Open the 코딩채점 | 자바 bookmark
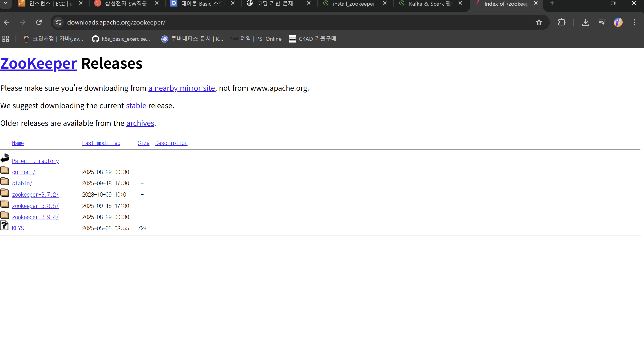This screenshot has height=362, width=644. 53,39
